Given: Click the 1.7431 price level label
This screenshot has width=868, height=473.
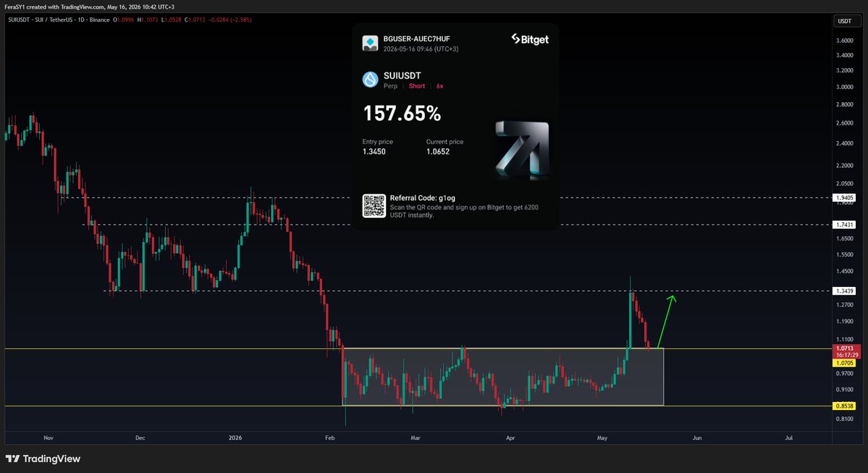Looking at the screenshot, I should click(844, 225).
